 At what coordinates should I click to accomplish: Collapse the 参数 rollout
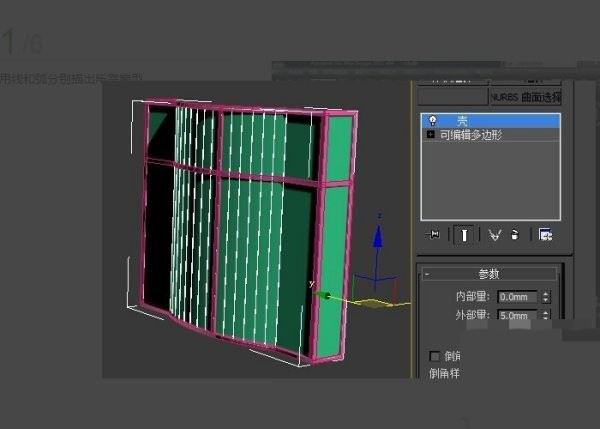click(x=488, y=273)
